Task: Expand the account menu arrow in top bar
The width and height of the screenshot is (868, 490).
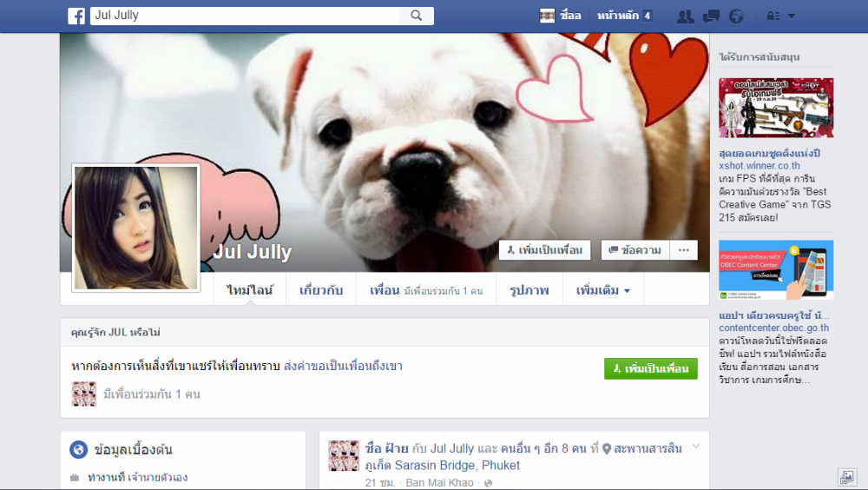Action: click(791, 16)
